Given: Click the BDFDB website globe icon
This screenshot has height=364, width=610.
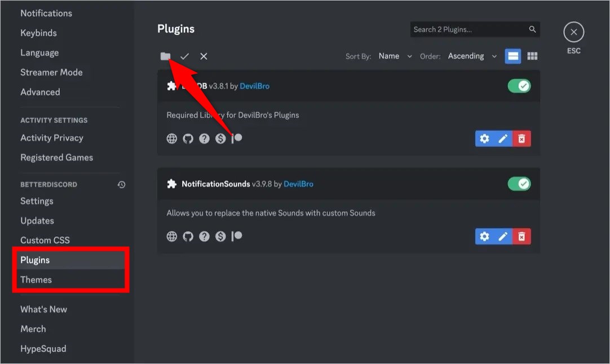Looking at the screenshot, I should (171, 138).
